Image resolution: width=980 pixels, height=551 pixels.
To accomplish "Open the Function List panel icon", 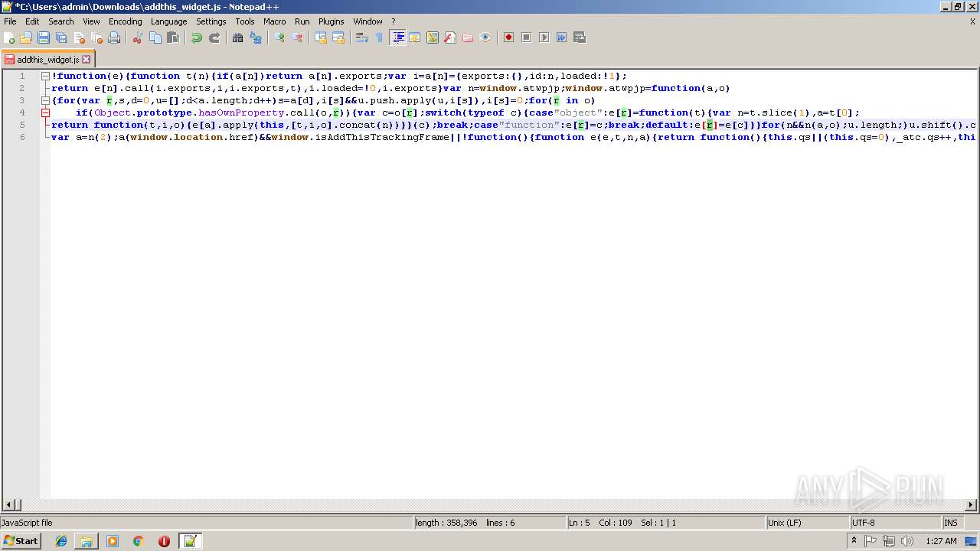I will click(450, 37).
